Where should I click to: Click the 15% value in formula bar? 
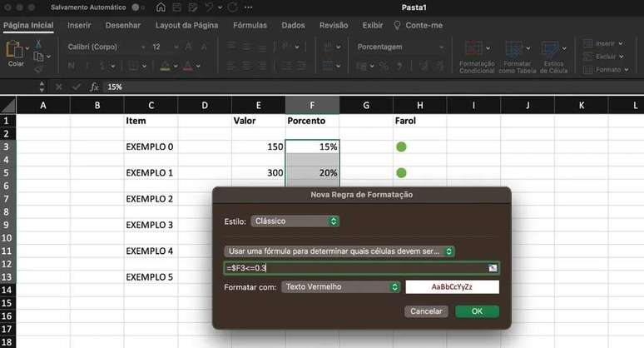(x=115, y=87)
